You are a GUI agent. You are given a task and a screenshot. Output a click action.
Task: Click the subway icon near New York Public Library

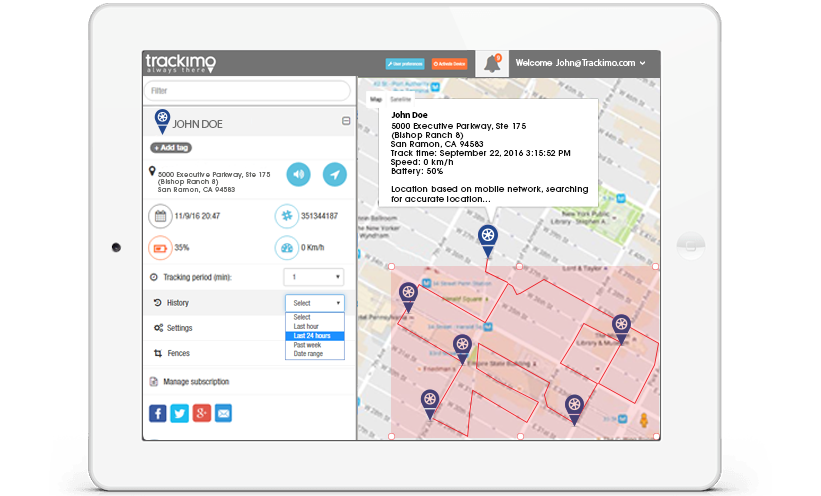click(621, 199)
